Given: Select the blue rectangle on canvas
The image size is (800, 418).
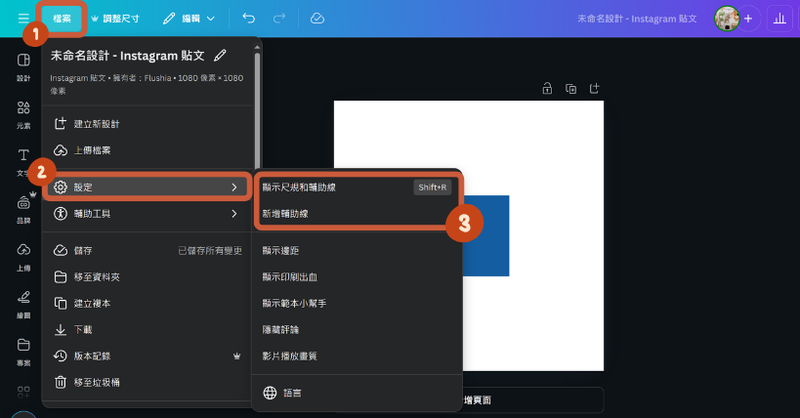Looking at the screenshot, I should pyautogui.click(x=486, y=236).
